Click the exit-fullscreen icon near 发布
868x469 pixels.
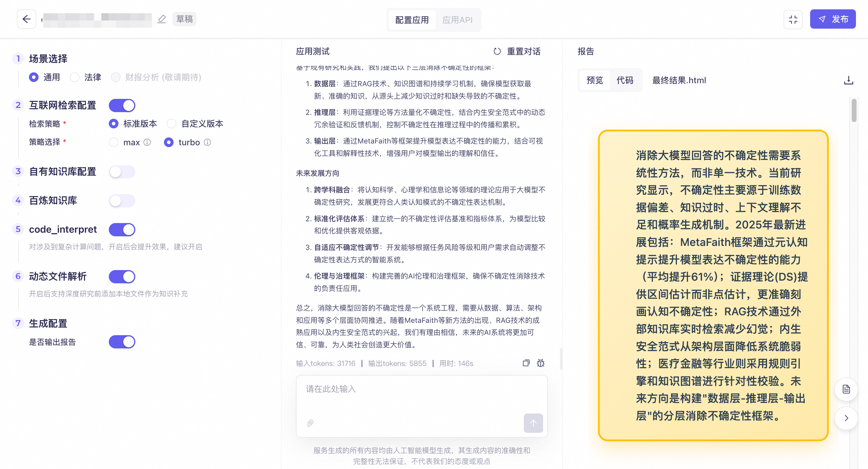click(793, 20)
